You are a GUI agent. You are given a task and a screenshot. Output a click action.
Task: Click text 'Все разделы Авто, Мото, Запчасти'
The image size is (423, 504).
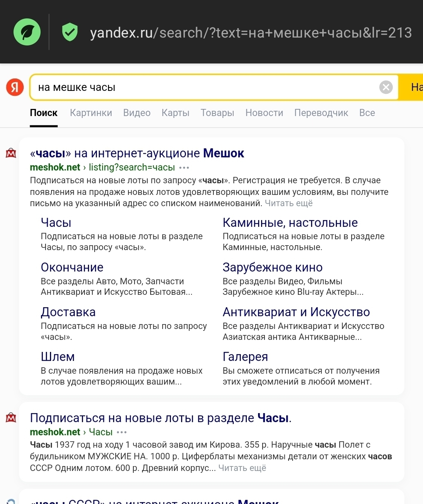(112, 281)
